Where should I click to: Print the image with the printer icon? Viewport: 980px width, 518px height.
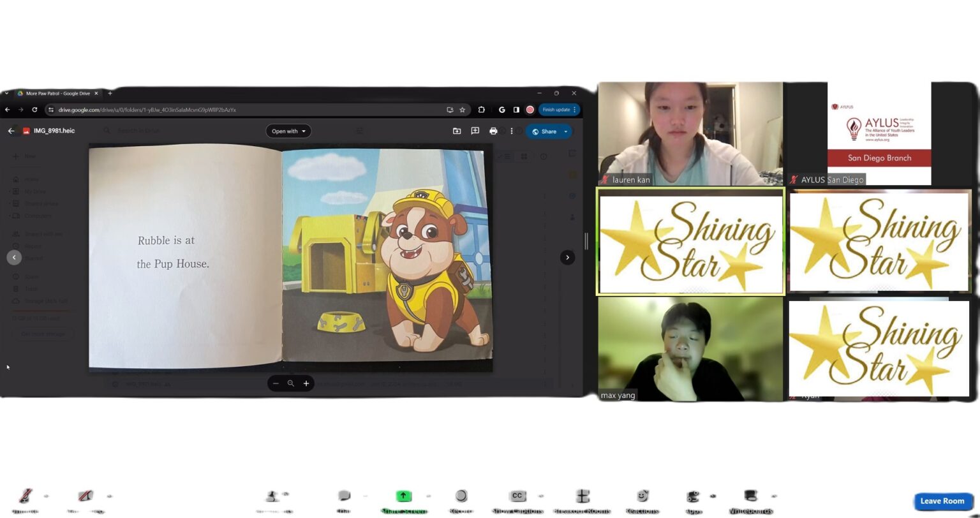tap(493, 131)
